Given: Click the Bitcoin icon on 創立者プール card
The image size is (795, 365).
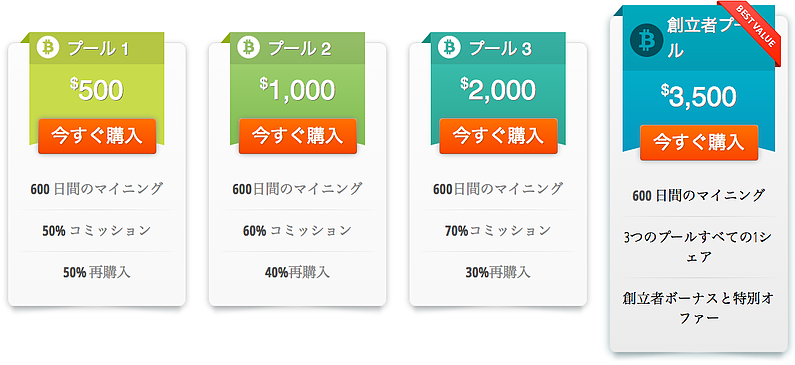Looking at the screenshot, I should pyautogui.click(x=646, y=40).
